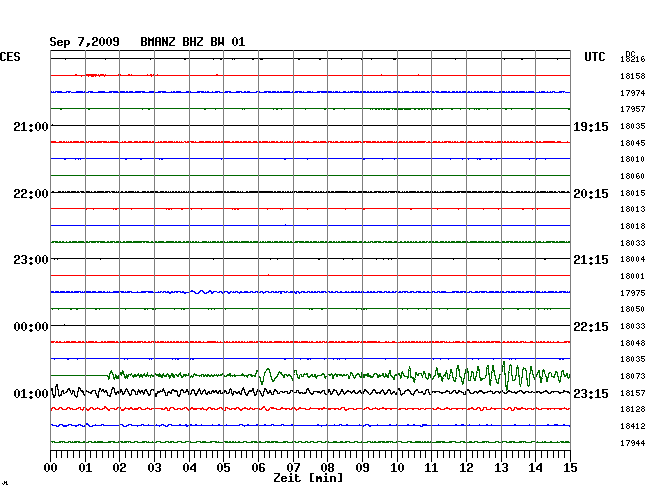650x494 pixels.
Task: Click the DC value 18157
Action: [x=633, y=393]
